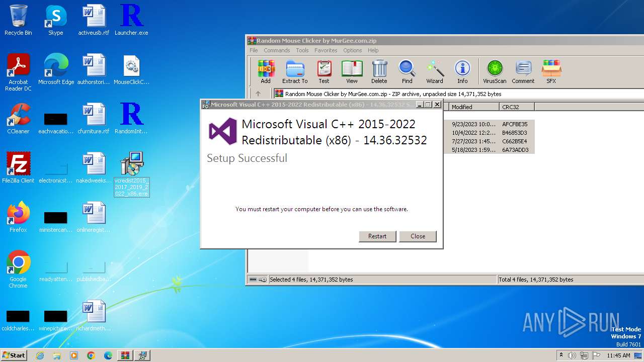Select the nakedweeks... desktop document
This screenshot has height=362, width=644.
pyautogui.click(x=94, y=168)
